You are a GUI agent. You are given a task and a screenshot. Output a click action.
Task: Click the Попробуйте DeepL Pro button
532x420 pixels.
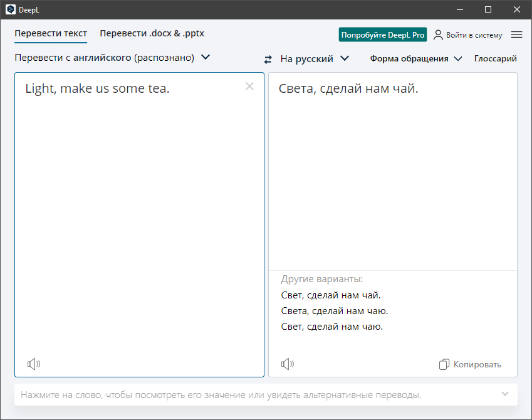[x=382, y=35]
